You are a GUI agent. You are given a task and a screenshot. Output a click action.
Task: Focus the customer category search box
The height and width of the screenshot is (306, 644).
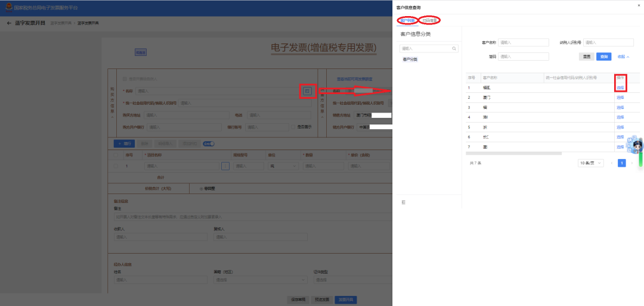(429, 48)
